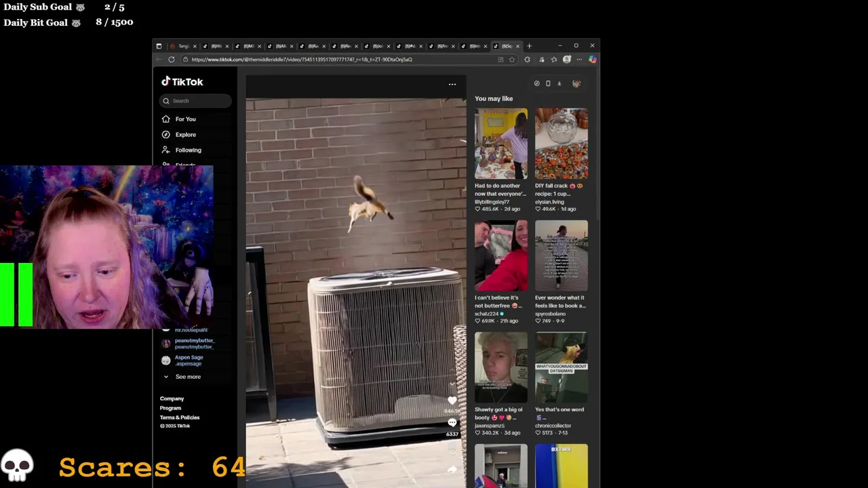Screen dimensions: 868x488
Task: Click the TikTok search field
Action: click(x=196, y=101)
